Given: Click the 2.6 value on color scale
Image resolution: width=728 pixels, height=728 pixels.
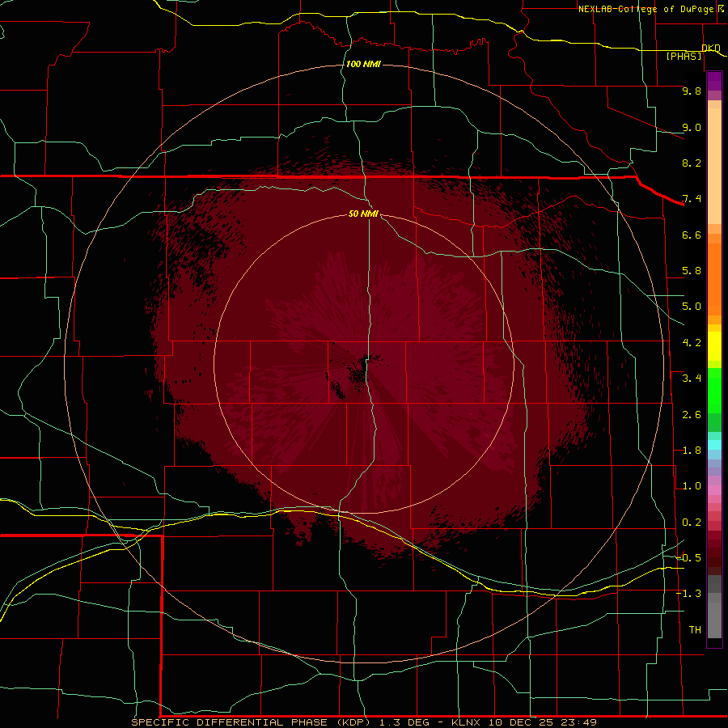Looking at the screenshot, I should pos(692,415).
